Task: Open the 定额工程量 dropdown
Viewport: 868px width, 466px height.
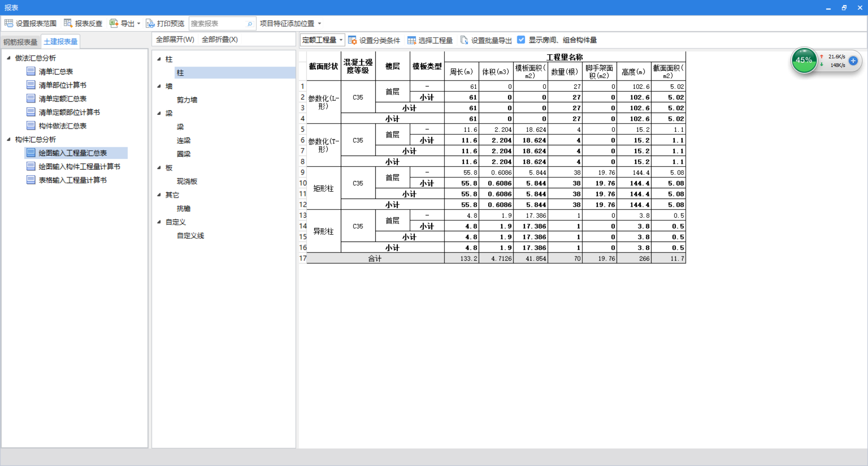Action: pos(322,40)
